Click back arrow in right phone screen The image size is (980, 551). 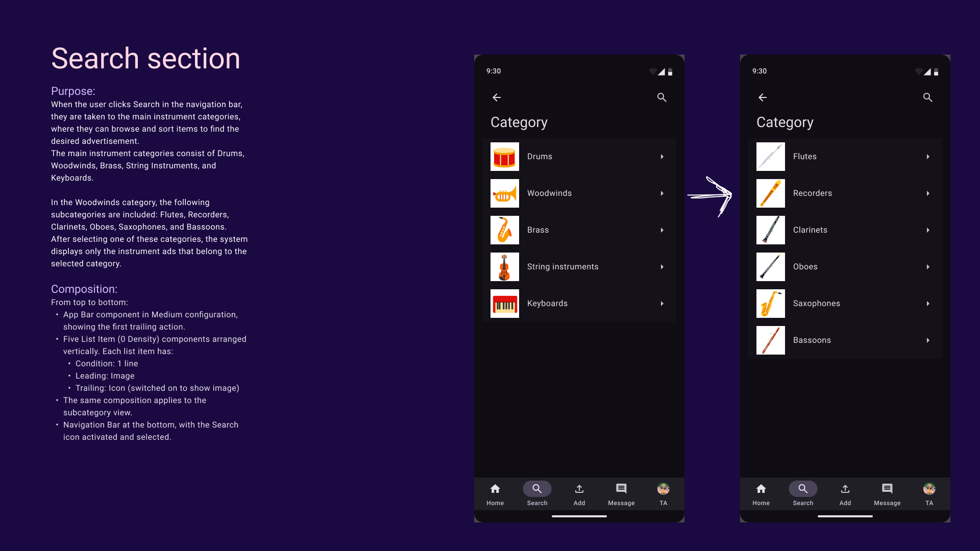763,97
